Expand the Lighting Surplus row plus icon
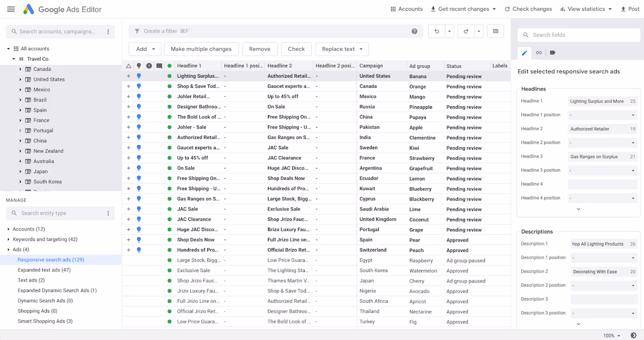The height and width of the screenshot is (340, 644). click(x=128, y=76)
